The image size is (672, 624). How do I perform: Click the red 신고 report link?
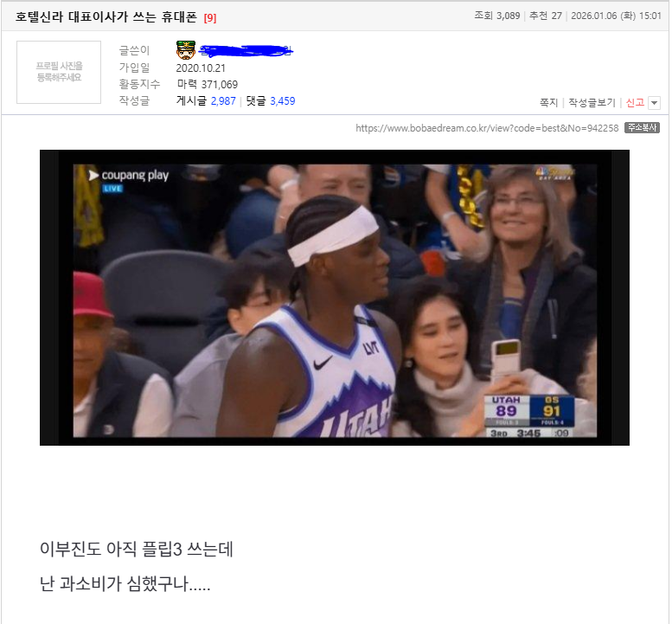click(x=635, y=103)
